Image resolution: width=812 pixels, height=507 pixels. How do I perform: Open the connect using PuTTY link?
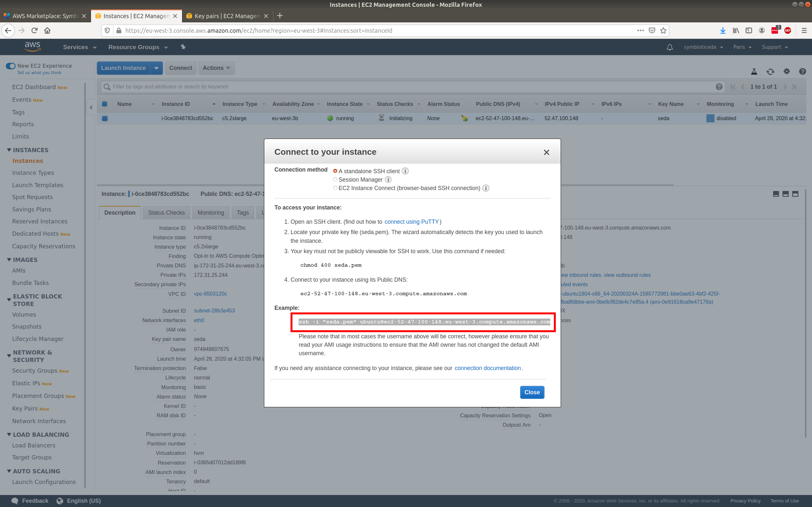(x=412, y=222)
